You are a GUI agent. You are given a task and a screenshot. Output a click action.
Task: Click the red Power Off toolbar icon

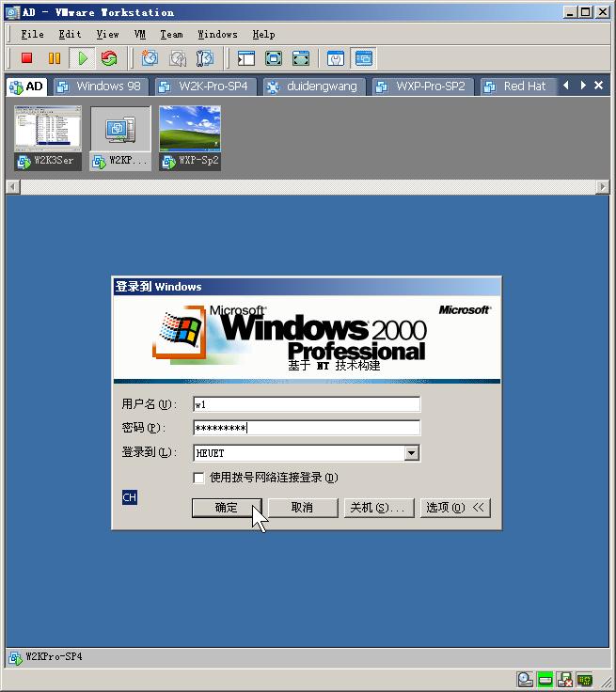click(27, 58)
